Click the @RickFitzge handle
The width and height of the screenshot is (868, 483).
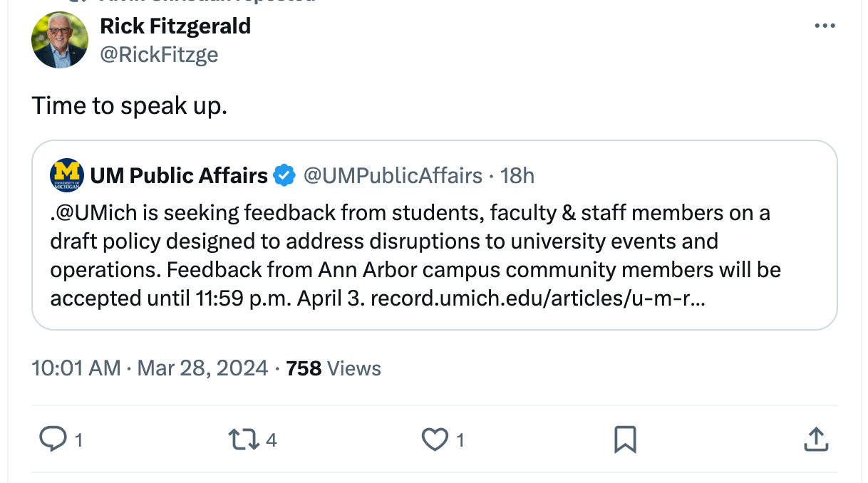[x=159, y=54]
